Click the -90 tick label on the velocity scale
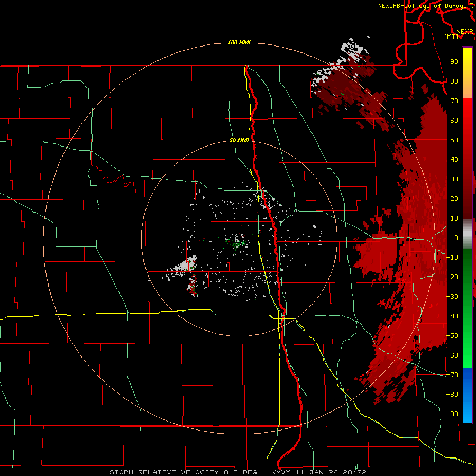This screenshot has width=476, height=476. point(452,414)
